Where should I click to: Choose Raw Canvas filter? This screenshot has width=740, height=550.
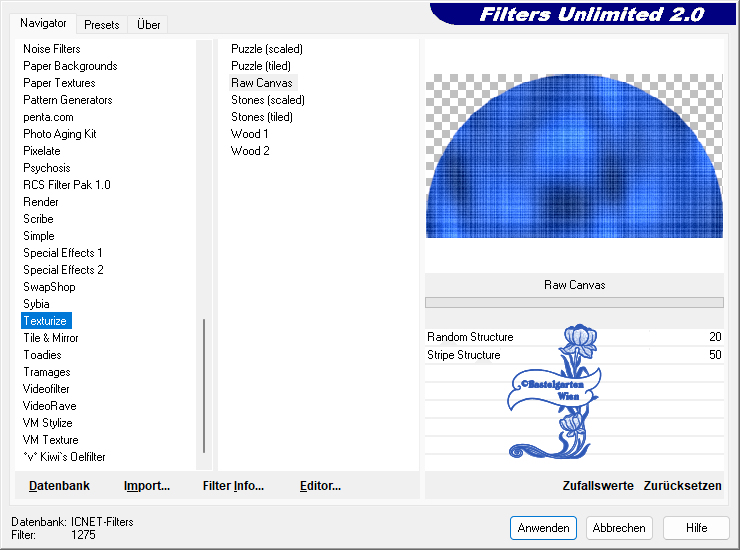pos(262,83)
